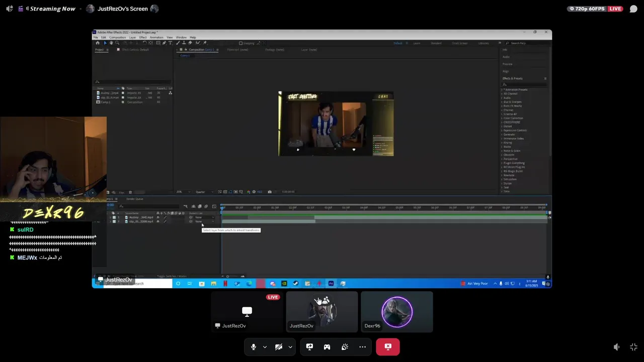This screenshot has height=362, width=644.
Task: Click the red disconnect call button
Action: (x=388, y=347)
